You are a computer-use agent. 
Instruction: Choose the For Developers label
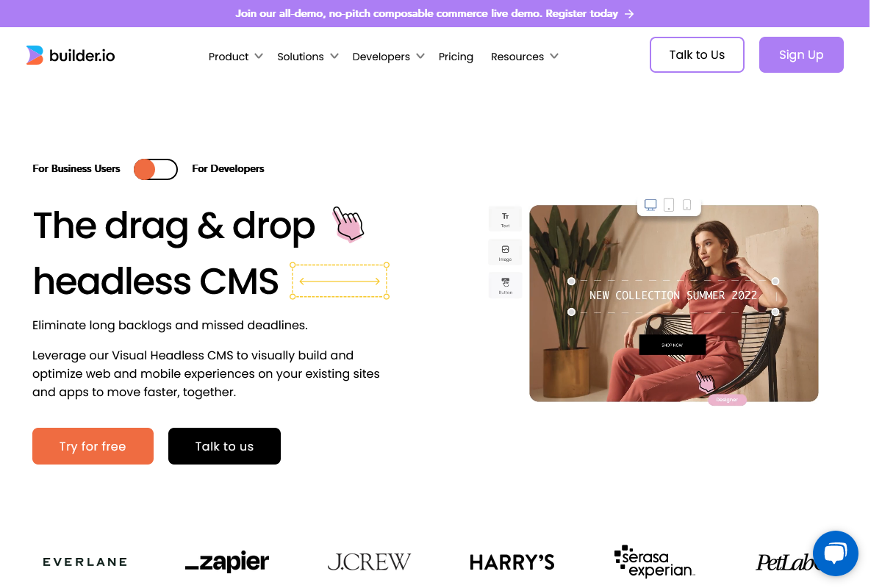point(228,168)
